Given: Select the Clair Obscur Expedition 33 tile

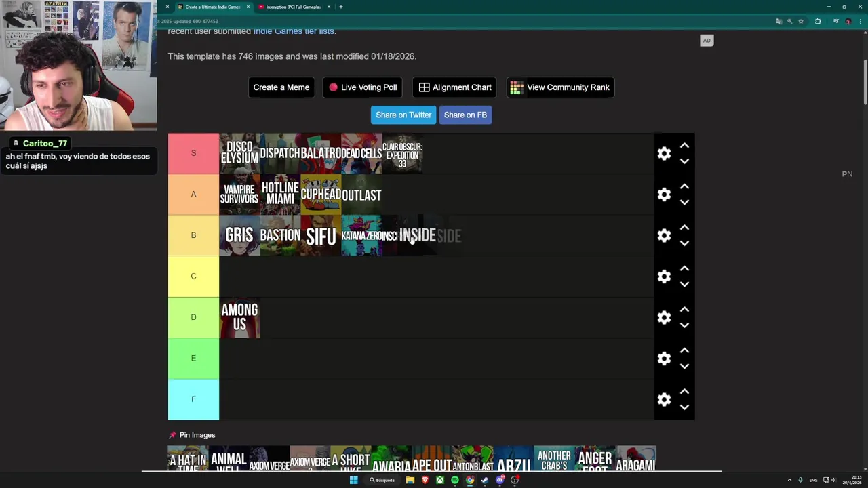Looking at the screenshot, I should click(x=402, y=153).
